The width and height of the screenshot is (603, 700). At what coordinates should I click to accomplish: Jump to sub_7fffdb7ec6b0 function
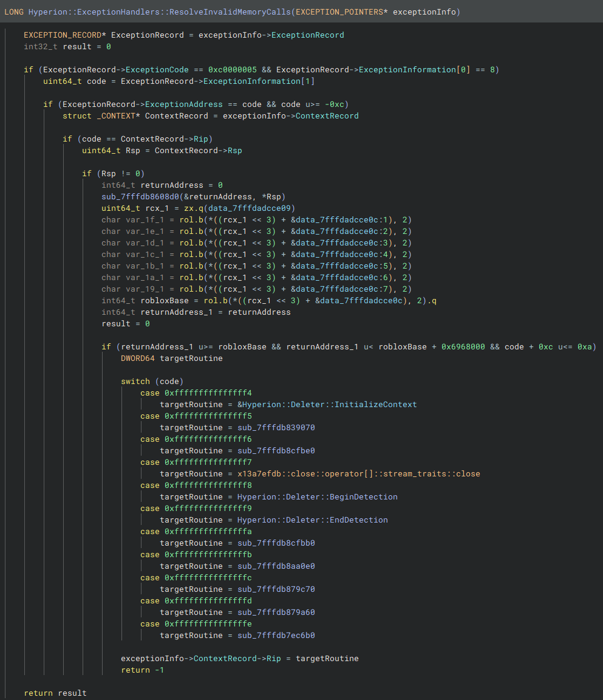coord(276,636)
